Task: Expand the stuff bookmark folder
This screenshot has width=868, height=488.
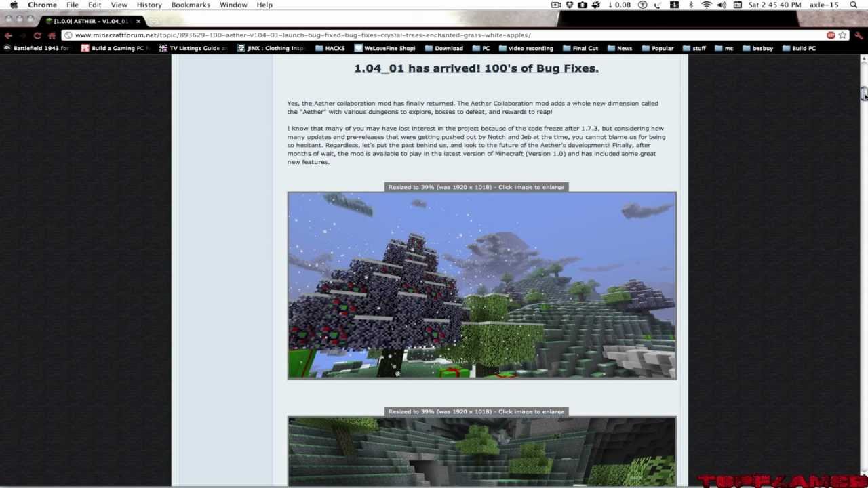Action: (694, 48)
